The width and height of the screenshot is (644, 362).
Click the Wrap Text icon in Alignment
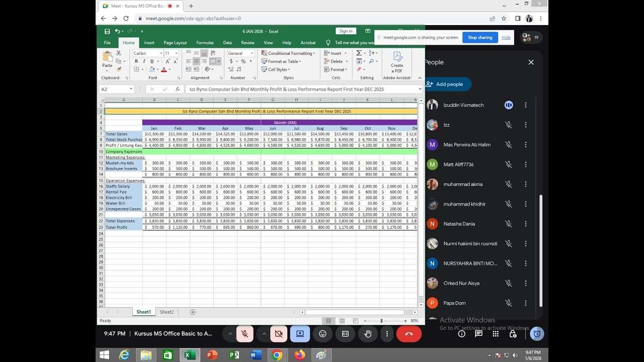213,53
